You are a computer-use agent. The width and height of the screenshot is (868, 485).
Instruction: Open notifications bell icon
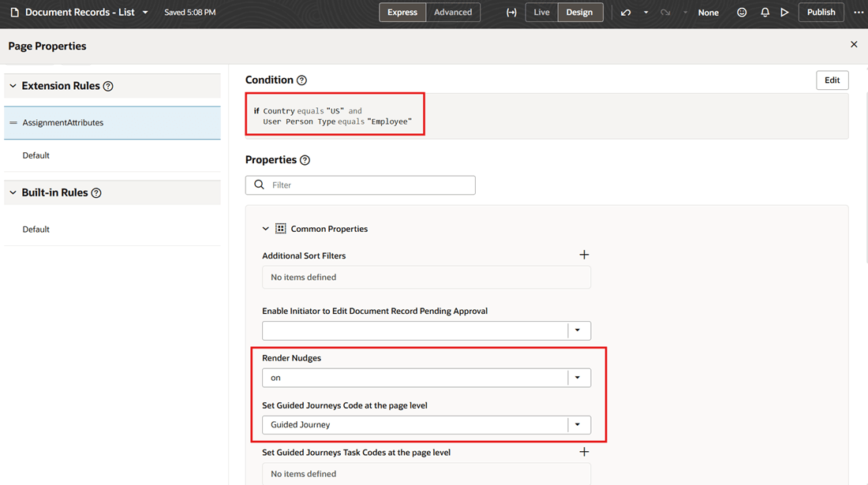765,12
